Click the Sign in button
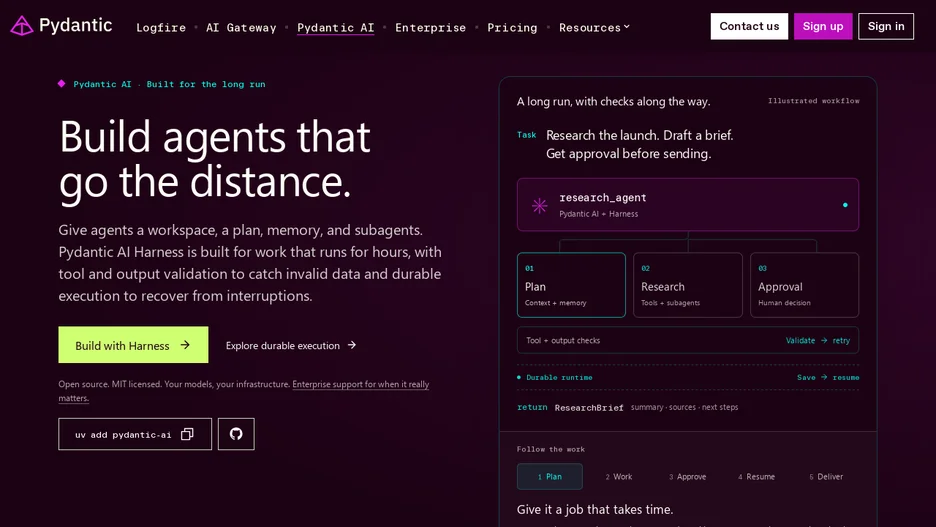The width and height of the screenshot is (936, 527). (x=886, y=26)
